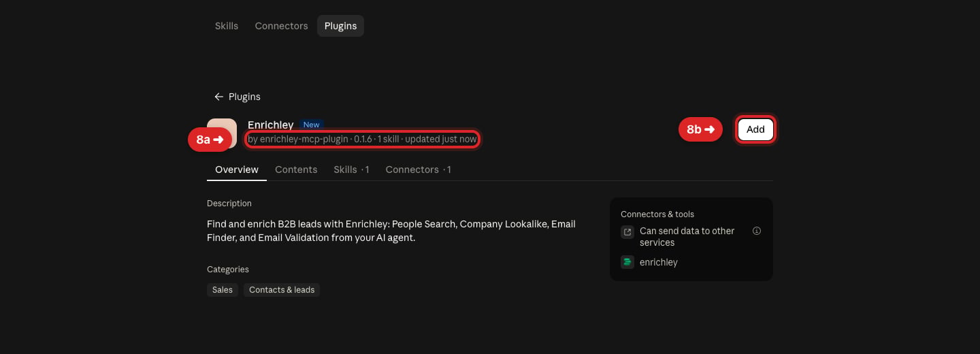Image resolution: width=980 pixels, height=354 pixels.
Task: Click the Contacts & leads category tag
Action: click(282, 290)
